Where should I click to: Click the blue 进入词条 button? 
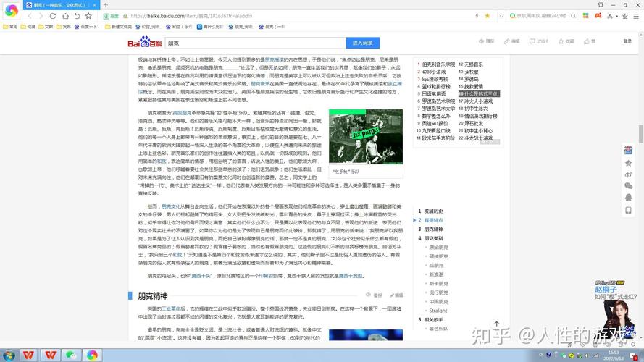363,43
